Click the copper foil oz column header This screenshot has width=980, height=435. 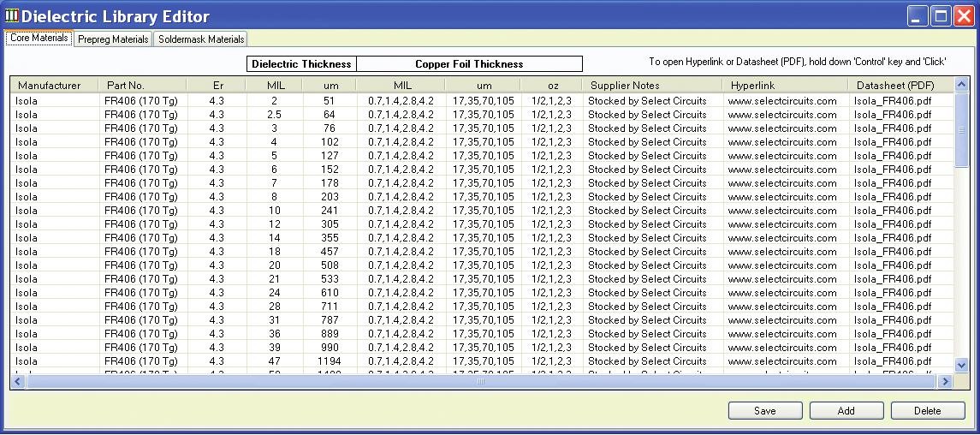click(x=552, y=85)
